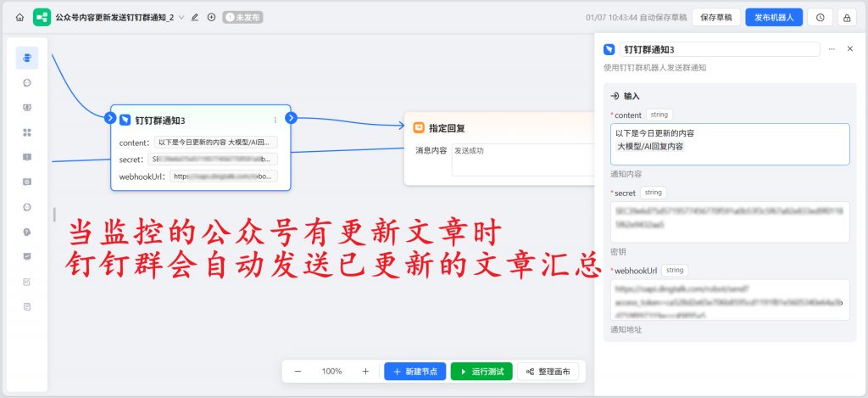
Task: Click 通知内容 hint text
Action: [626, 174]
